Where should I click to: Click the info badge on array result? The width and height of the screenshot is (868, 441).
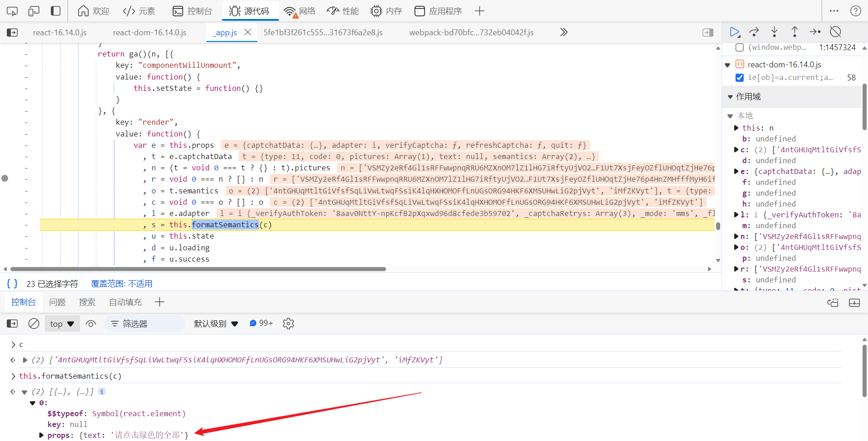pyautogui.click(x=102, y=391)
